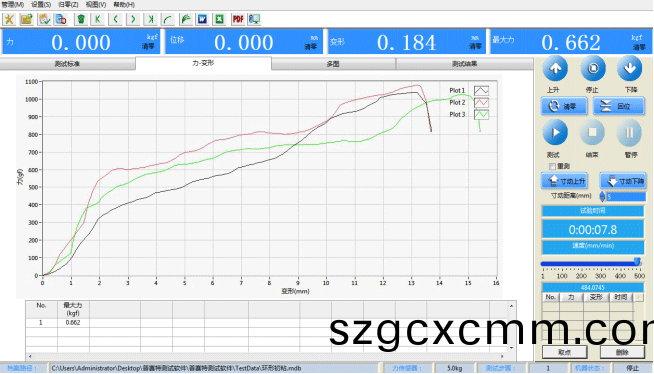Start test with round play button
This screenshot has width=654, height=374.
[555, 133]
